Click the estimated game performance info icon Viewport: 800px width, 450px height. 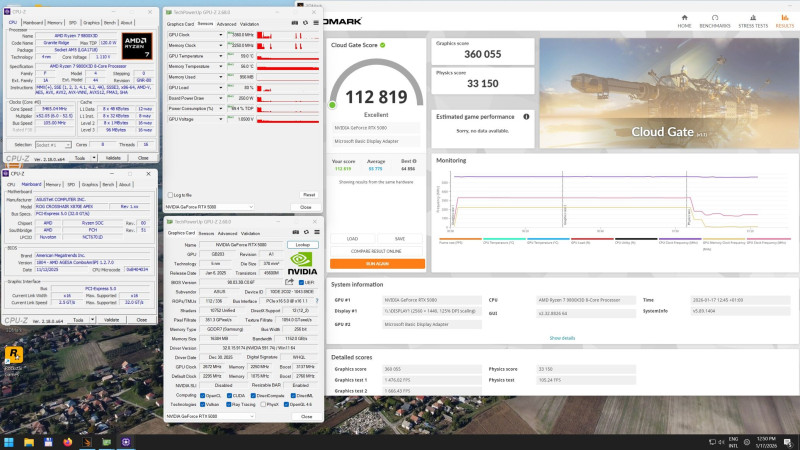(526, 117)
